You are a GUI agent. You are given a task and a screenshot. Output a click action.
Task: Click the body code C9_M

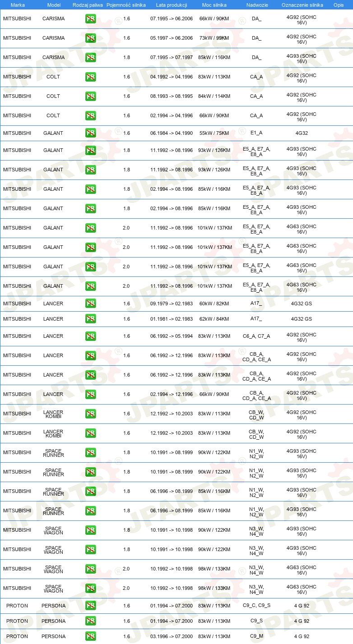click(256, 636)
